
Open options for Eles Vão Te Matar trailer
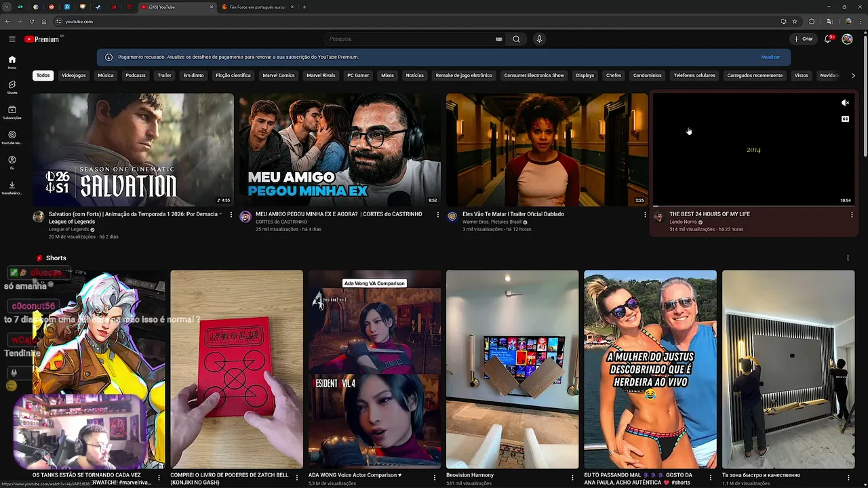(x=645, y=215)
